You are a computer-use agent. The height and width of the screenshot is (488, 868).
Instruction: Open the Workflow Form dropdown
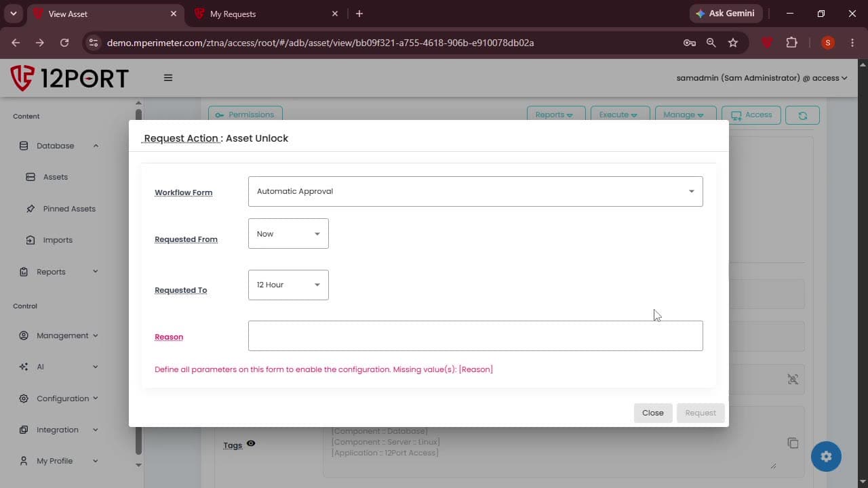pyautogui.click(x=475, y=191)
